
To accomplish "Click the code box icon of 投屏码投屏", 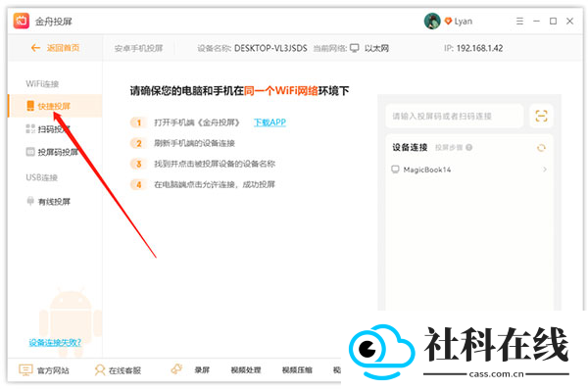I will (x=30, y=152).
